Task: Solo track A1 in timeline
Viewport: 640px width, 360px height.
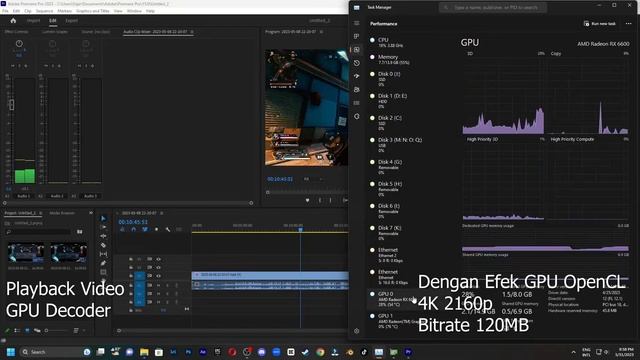Action: 167,285
